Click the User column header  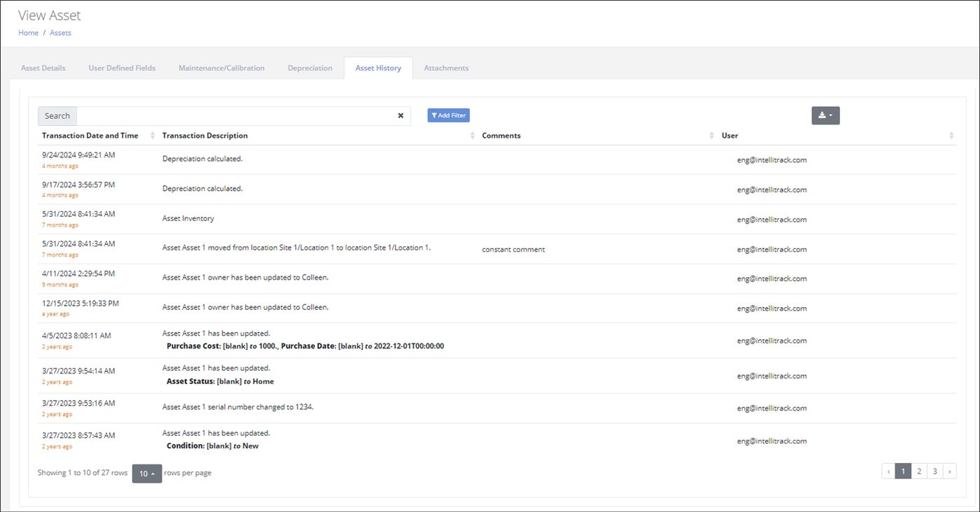[730, 136]
